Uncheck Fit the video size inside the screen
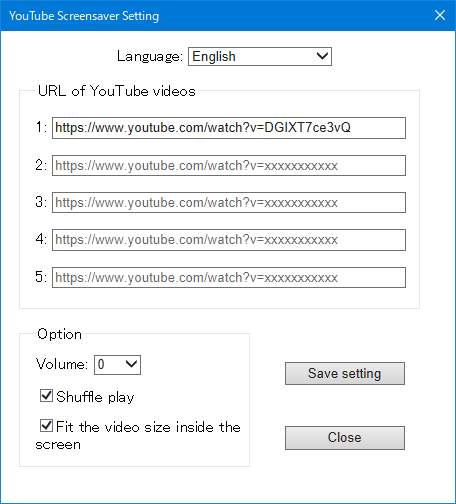 click(x=46, y=426)
